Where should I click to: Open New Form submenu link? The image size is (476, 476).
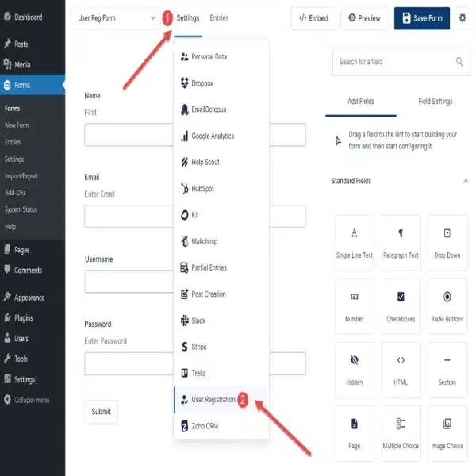pyautogui.click(x=17, y=125)
